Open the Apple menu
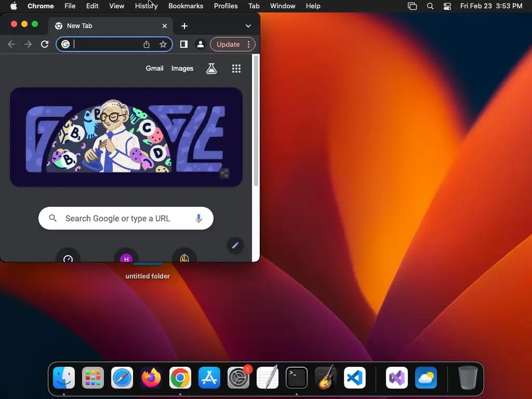The width and height of the screenshot is (532, 399). click(x=14, y=6)
